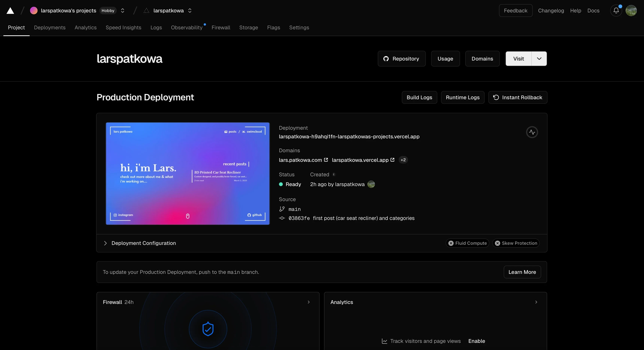Click Learn More button
Viewport: 644px width, 350px height.
click(522, 272)
